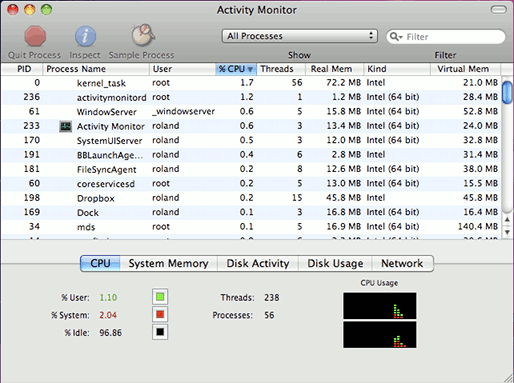Sort by the User column header

click(x=182, y=69)
